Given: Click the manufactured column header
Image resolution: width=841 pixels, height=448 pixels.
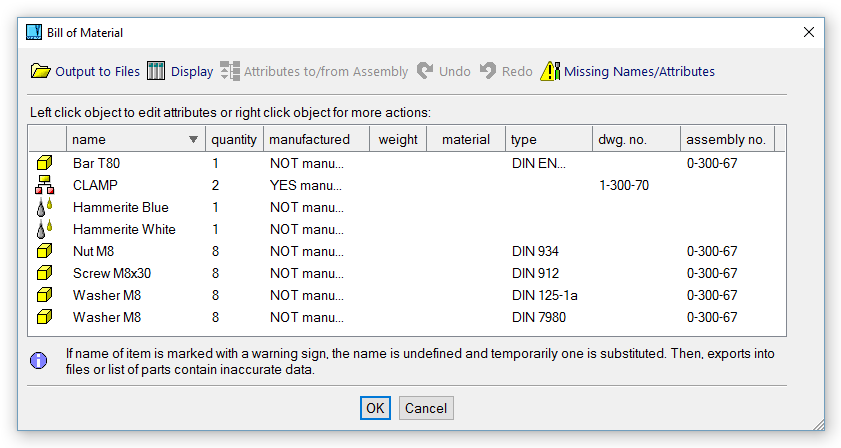Looking at the screenshot, I should 309,140.
